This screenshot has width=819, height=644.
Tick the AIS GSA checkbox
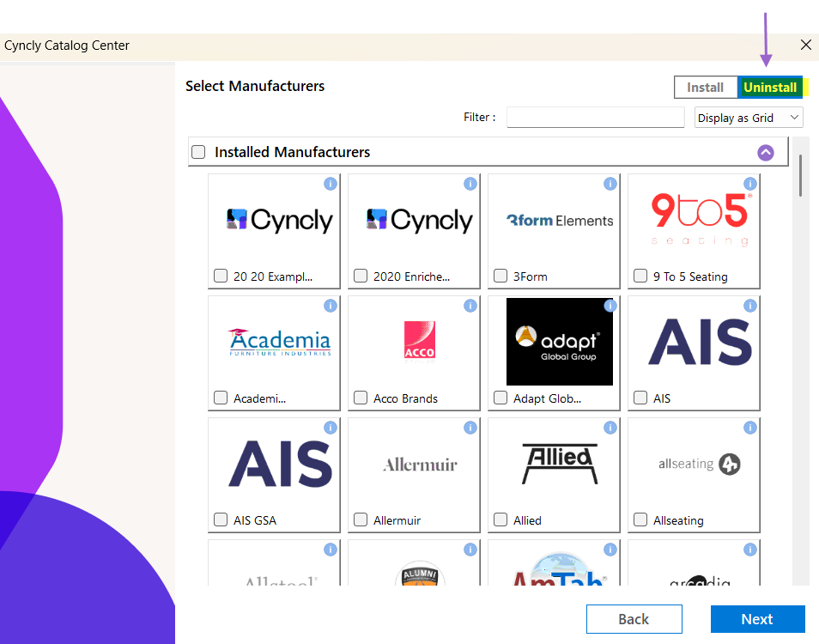coord(221,519)
